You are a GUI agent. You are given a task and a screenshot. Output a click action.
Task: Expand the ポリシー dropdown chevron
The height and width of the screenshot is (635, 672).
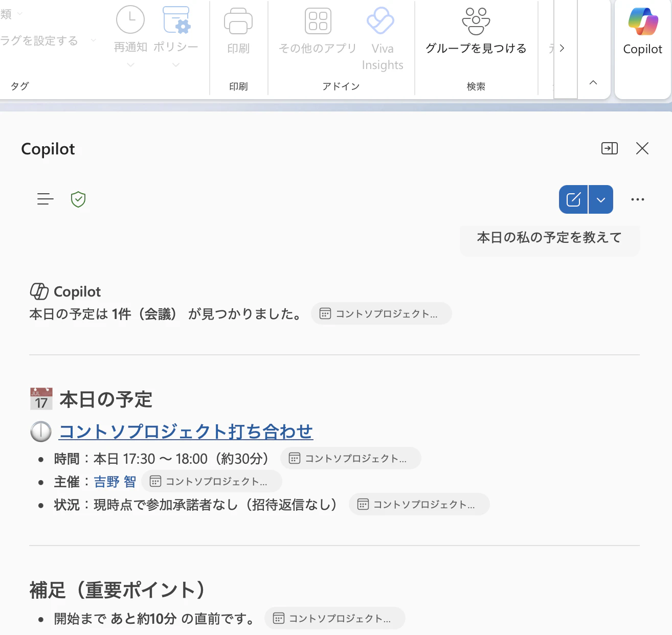[x=176, y=65]
